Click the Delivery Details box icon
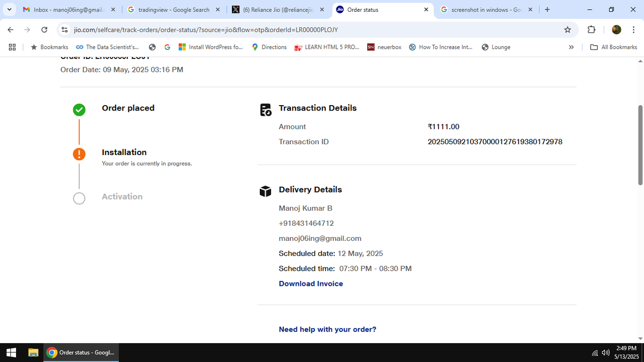 (x=265, y=191)
